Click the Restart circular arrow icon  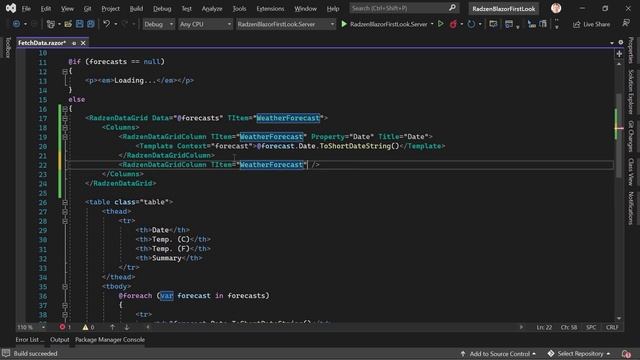click(x=471, y=24)
